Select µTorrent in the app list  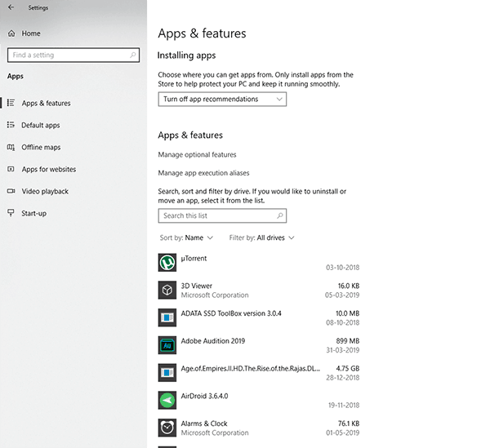tap(259, 263)
